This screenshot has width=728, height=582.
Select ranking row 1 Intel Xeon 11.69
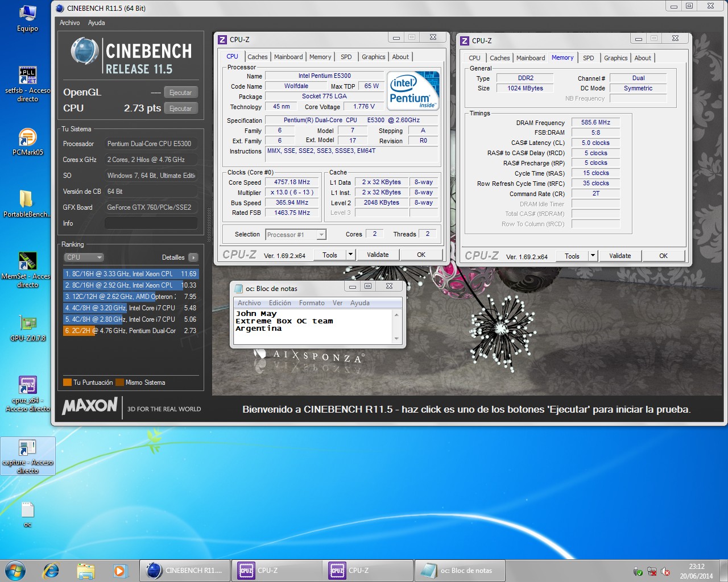click(131, 274)
